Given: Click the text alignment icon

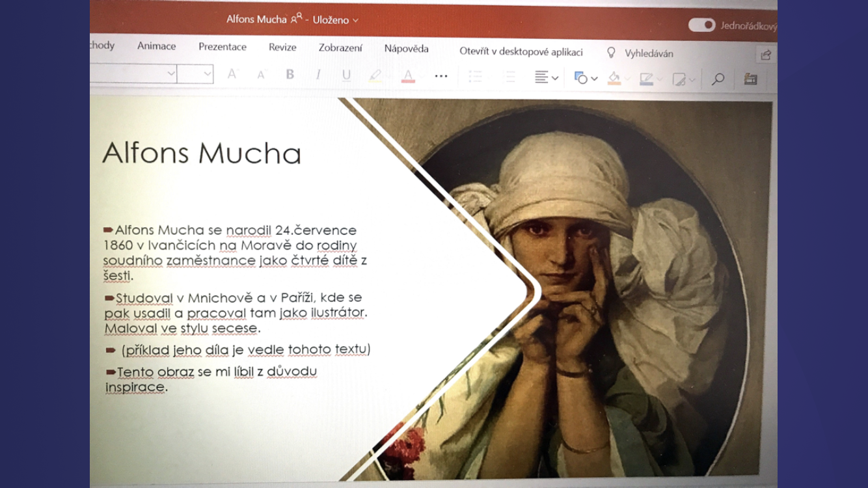Looking at the screenshot, I should (541, 77).
